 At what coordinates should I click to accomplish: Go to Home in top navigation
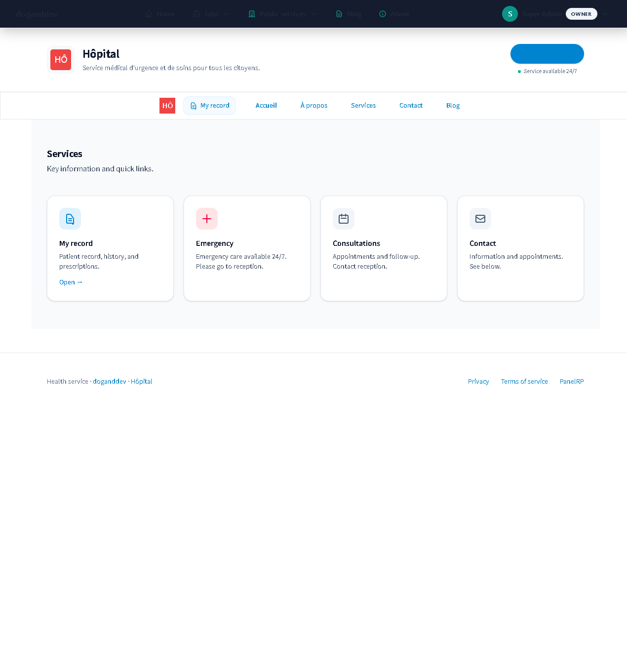[x=160, y=14]
